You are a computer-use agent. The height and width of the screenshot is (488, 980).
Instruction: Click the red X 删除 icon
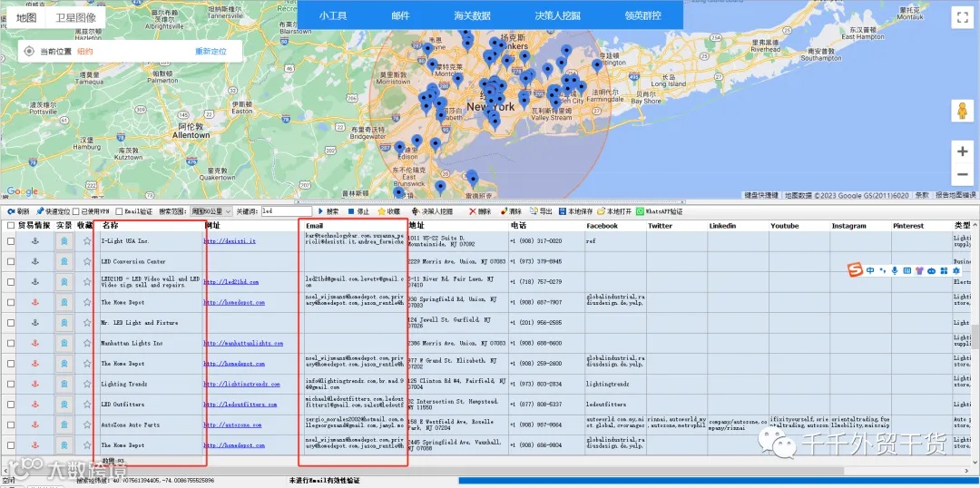[473, 212]
